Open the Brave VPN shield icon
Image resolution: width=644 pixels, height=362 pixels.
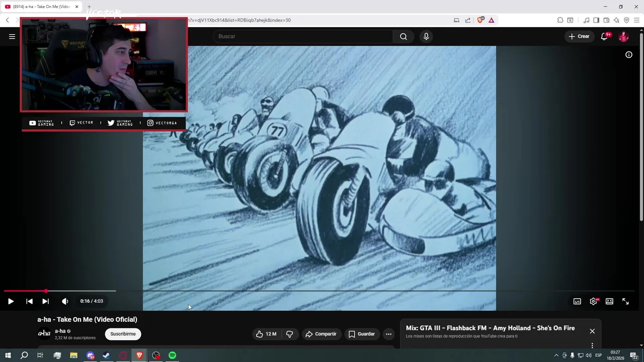click(x=626, y=20)
